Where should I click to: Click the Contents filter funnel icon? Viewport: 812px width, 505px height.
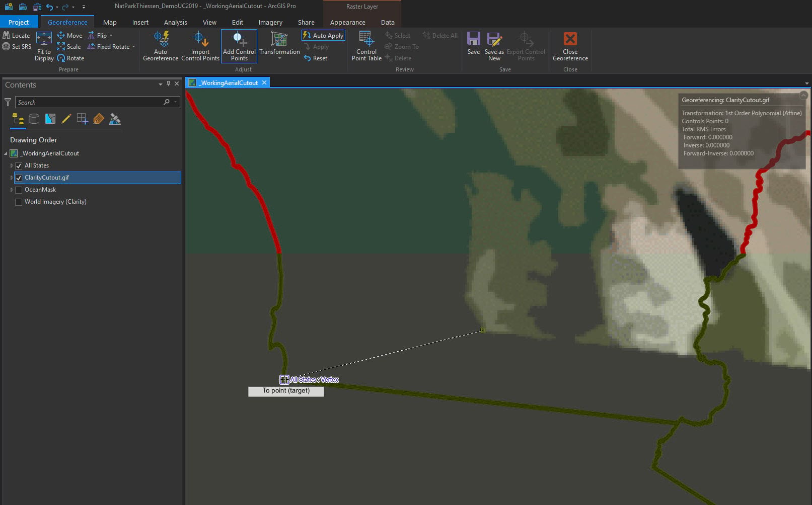pyautogui.click(x=8, y=102)
